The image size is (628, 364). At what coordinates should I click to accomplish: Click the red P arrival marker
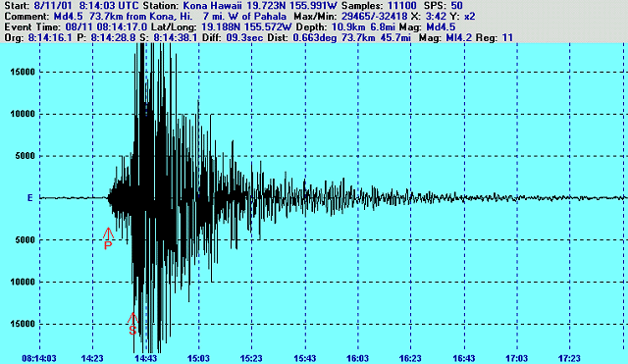108,238
